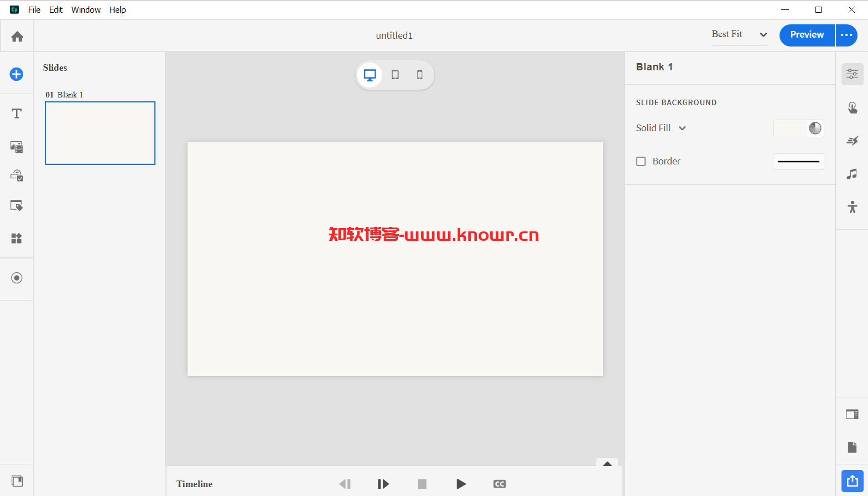Click the Blank 1 properties title
868x496 pixels.
point(654,67)
